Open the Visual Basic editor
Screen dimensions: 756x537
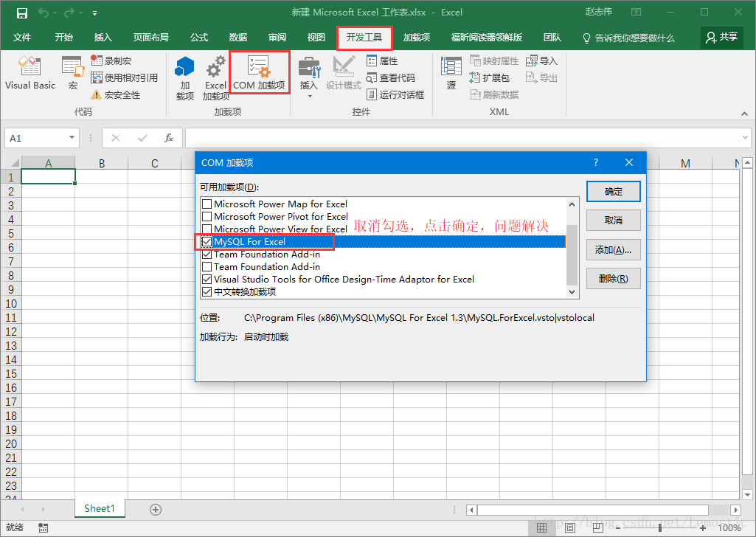30,73
